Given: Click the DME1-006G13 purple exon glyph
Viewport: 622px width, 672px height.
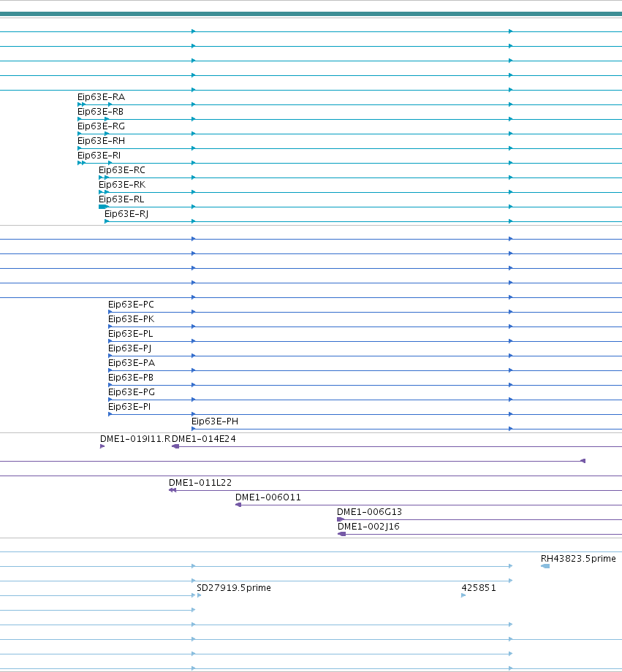Looking at the screenshot, I should click(341, 519).
